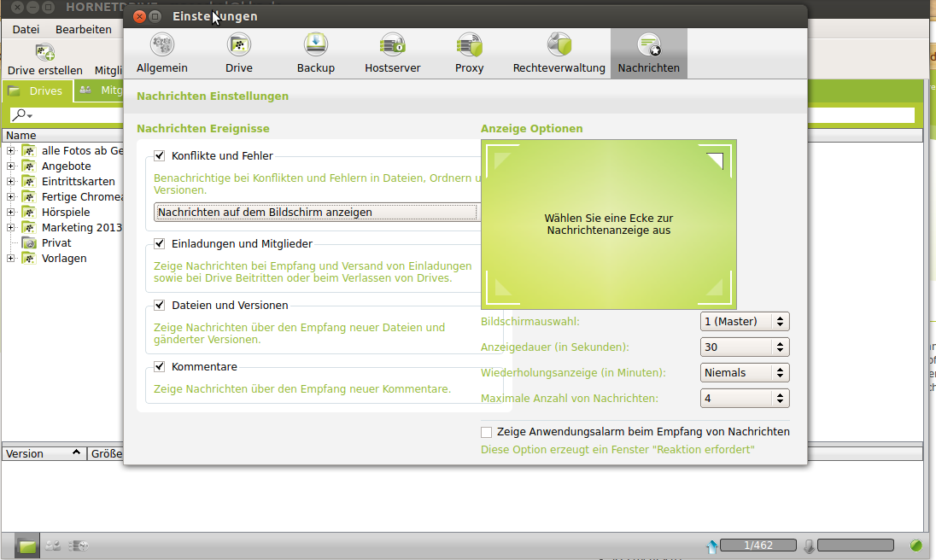The width and height of the screenshot is (936, 560).
Task: Open the Datei menu
Action: [26, 29]
